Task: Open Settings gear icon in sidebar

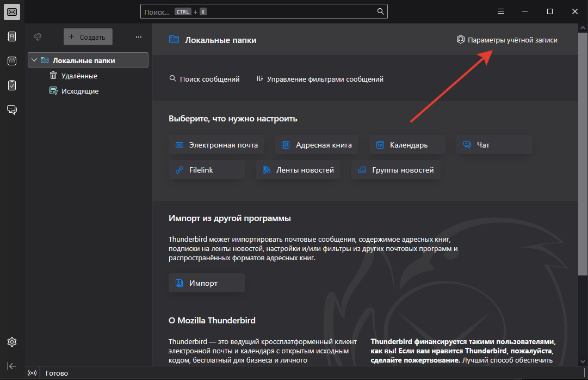Action: [x=12, y=342]
